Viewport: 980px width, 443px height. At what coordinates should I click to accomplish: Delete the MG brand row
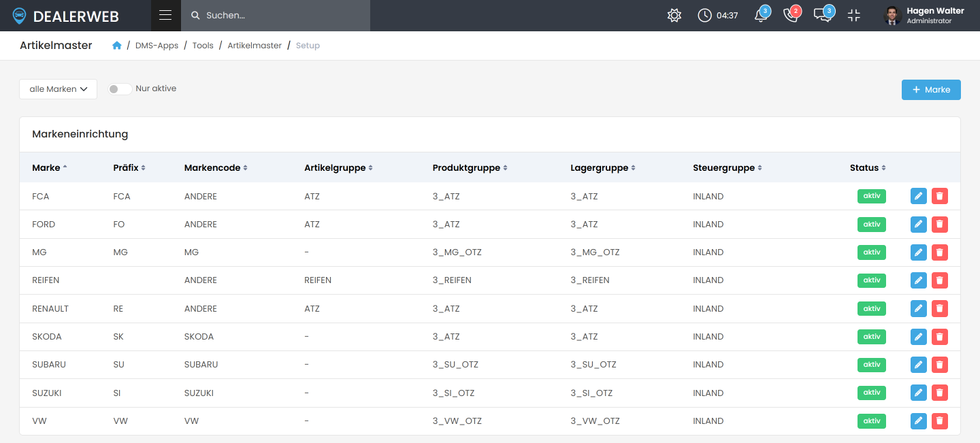tap(940, 252)
